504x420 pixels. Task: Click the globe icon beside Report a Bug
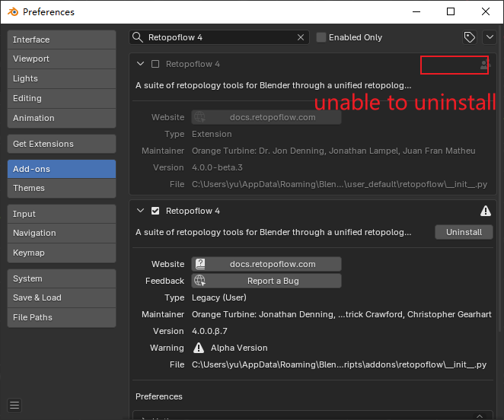tap(199, 281)
